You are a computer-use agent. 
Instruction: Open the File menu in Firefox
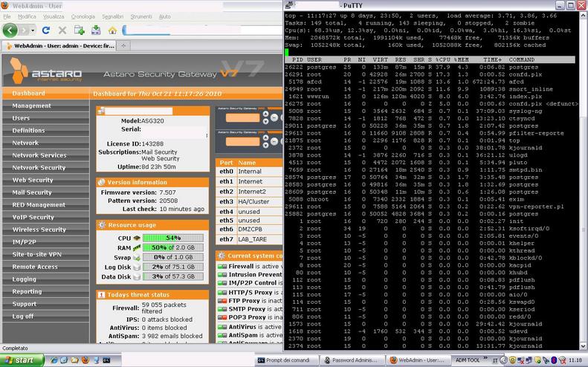click(7, 16)
